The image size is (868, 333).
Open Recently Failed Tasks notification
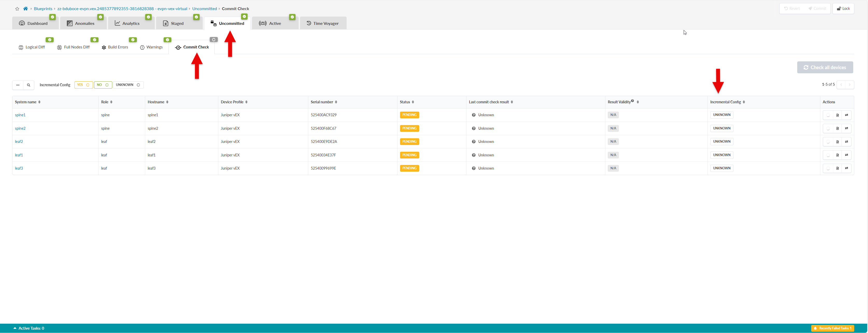[x=832, y=328]
